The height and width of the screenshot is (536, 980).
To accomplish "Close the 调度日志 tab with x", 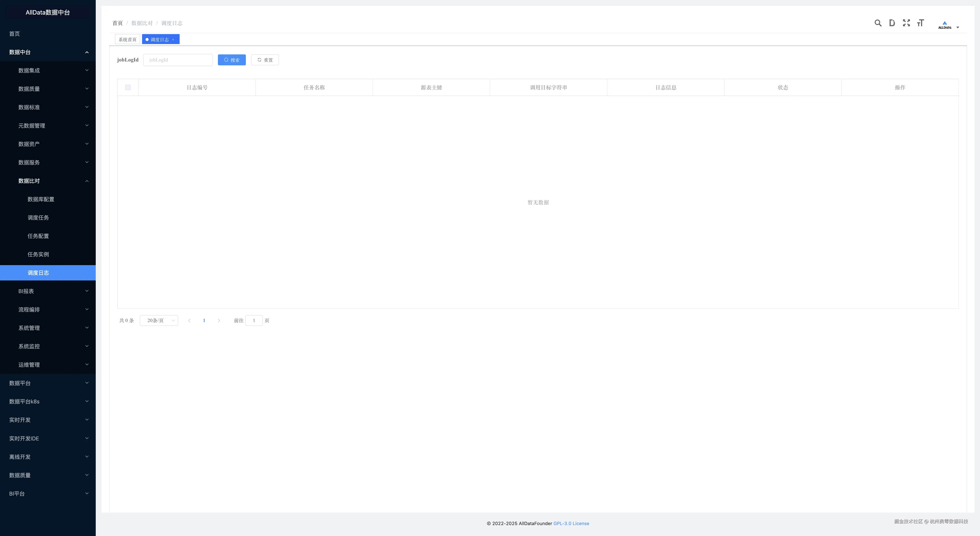I will pos(173,40).
